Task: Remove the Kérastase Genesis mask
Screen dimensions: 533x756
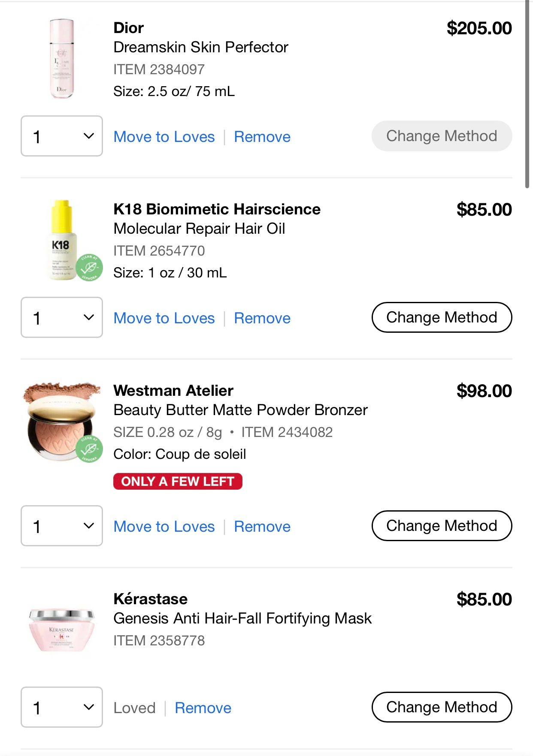Action: (203, 708)
